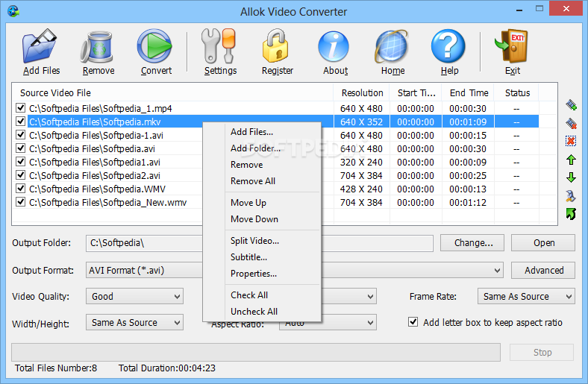
Task: Click the green move up arrow icon
Action: tap(571, 160)
